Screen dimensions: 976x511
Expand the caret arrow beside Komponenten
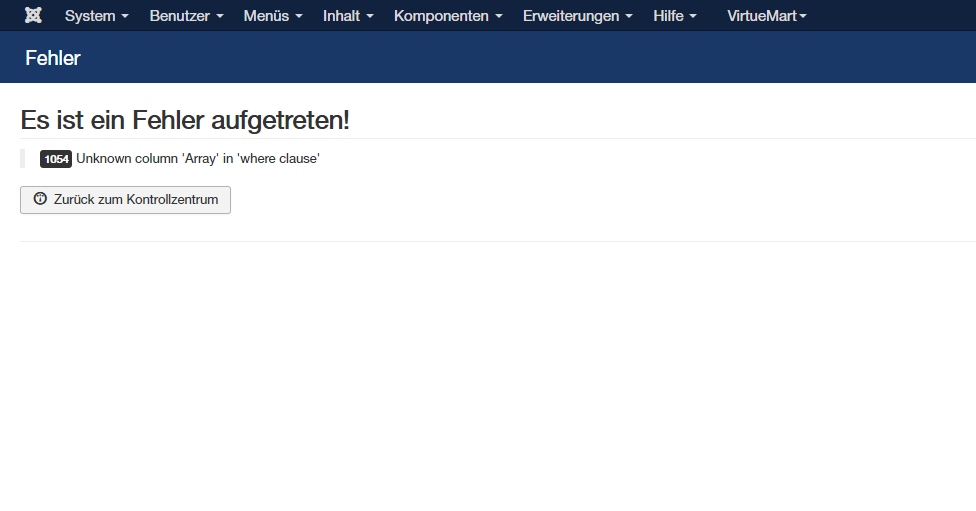(x=498, y=17)
